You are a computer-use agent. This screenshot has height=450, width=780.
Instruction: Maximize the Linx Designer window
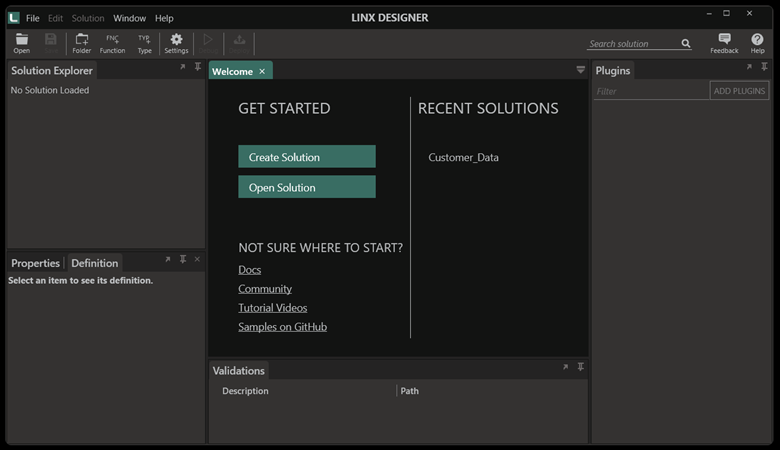pos(726,13)
